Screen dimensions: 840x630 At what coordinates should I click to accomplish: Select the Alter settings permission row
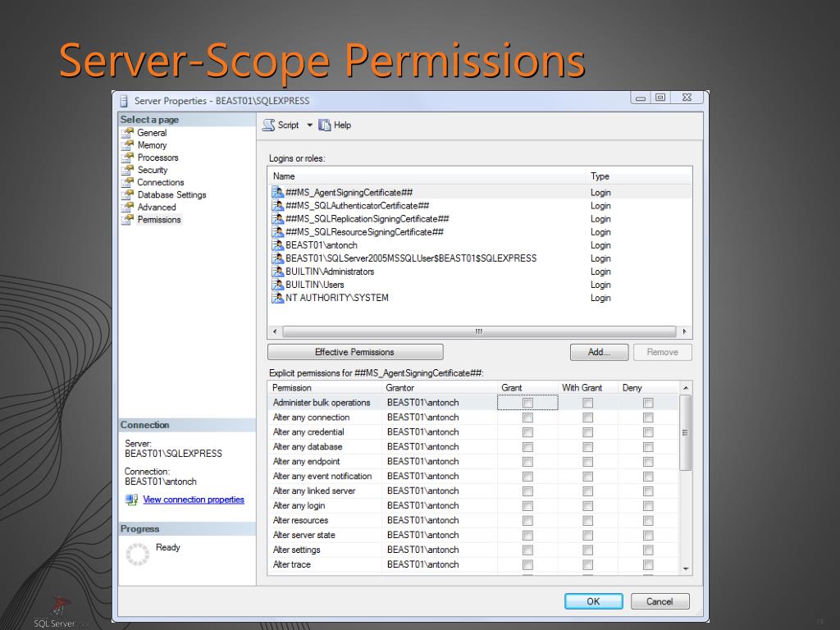[473, 550]
